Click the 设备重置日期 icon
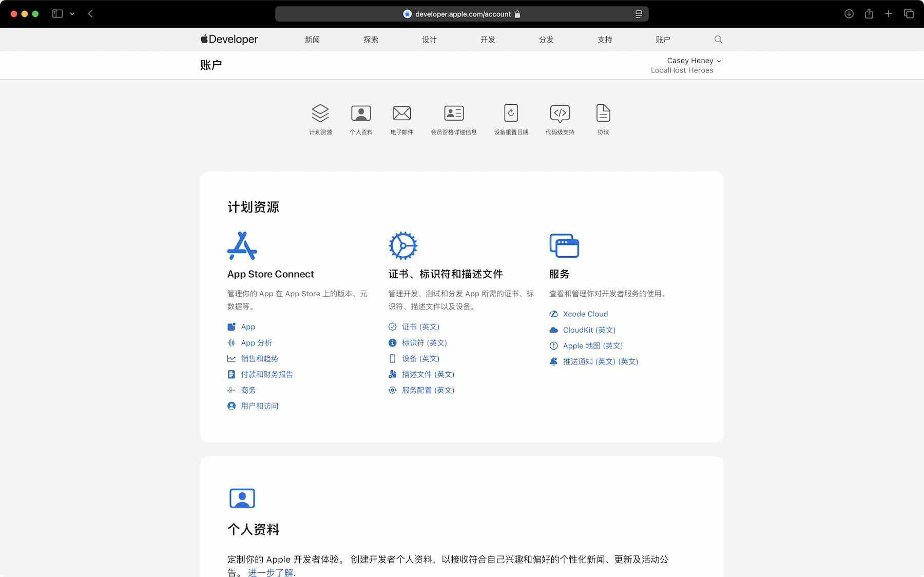 coord(511,113)
